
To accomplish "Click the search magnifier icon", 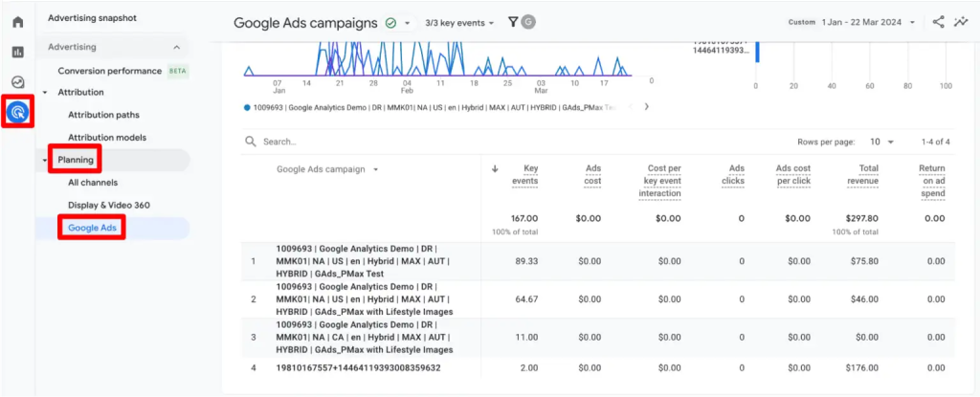I will (251, 142).
